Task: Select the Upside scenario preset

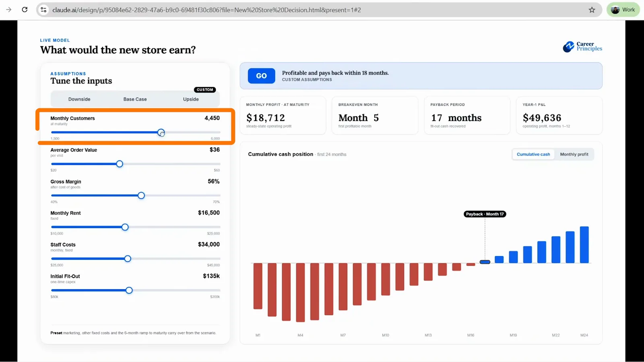Action: (x=191, y=99)
